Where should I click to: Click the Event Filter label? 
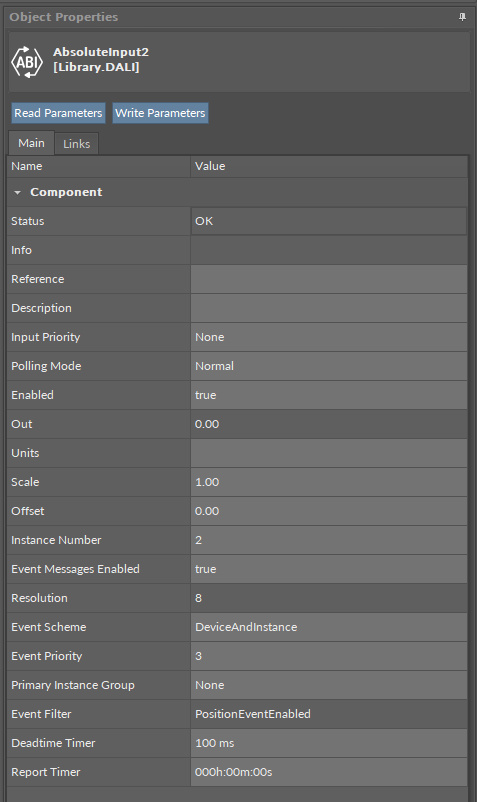pyautogui.click(x=41, y=714)
